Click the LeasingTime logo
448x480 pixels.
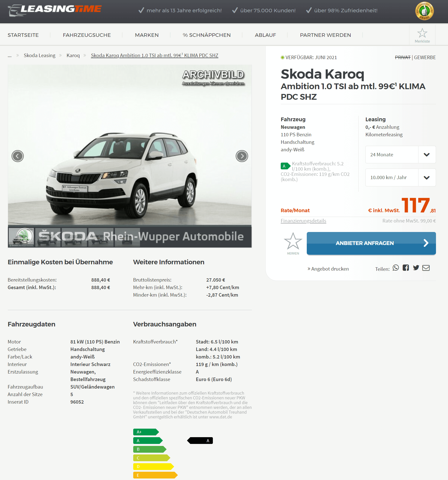point(55,10)
